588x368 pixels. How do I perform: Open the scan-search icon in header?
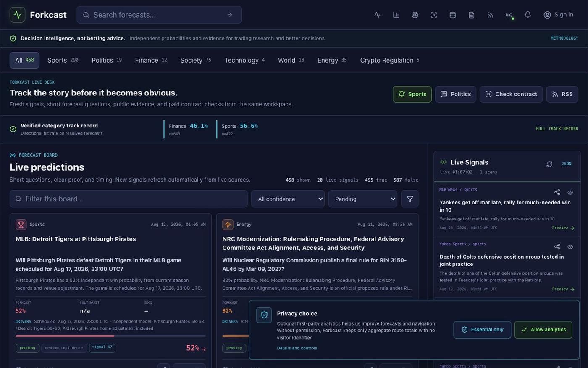(x=434, y=15)
